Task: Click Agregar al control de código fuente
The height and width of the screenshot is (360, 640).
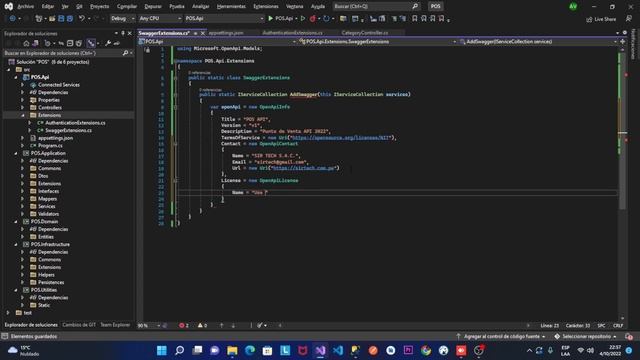Action: [x=501, y=336]
